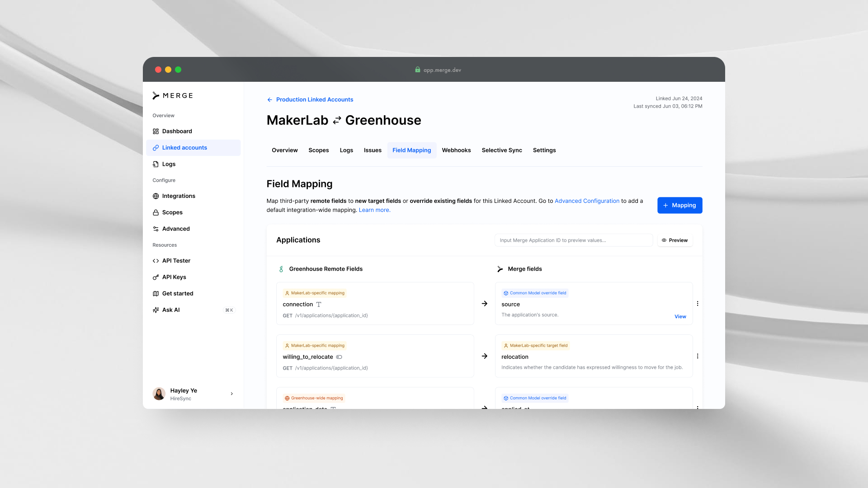Open Integrations in the sidebar
Image resolution: width=868 pixels, height=488 pixels.
pyautogui.click(x=193, y=196)
